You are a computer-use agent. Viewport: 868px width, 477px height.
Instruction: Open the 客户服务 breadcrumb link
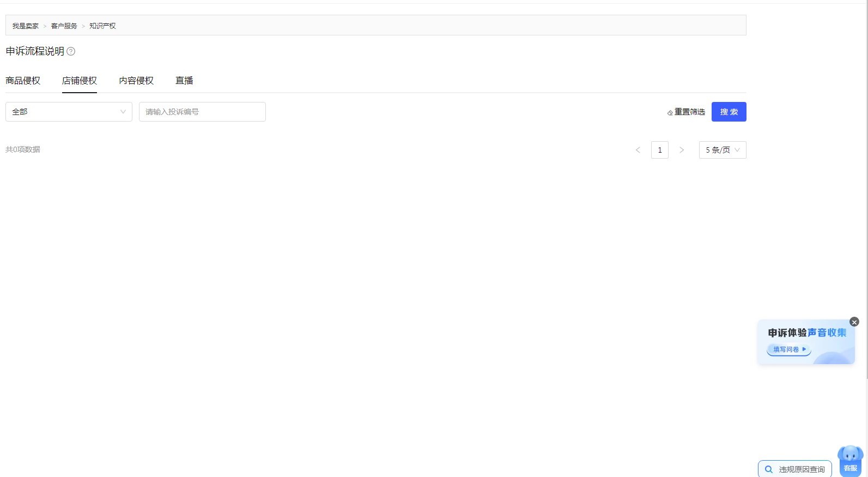point(64,26)
